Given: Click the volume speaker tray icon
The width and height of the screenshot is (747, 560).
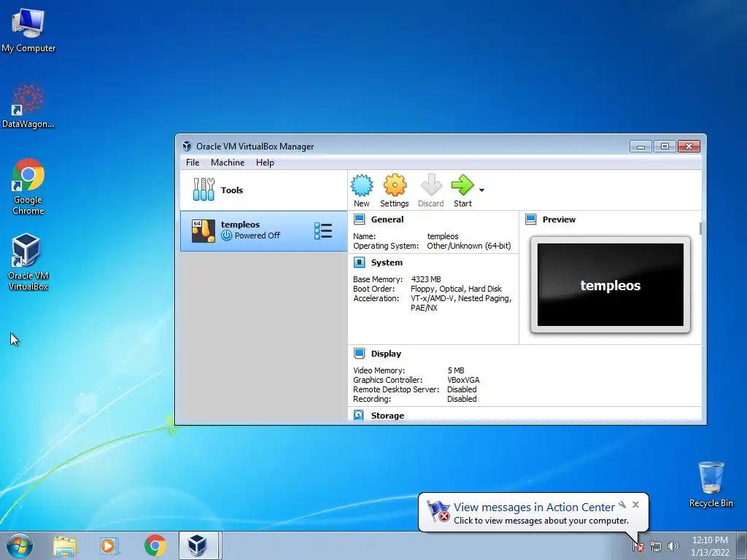Looking at the screenshot, I should click(x=673, y=547).
